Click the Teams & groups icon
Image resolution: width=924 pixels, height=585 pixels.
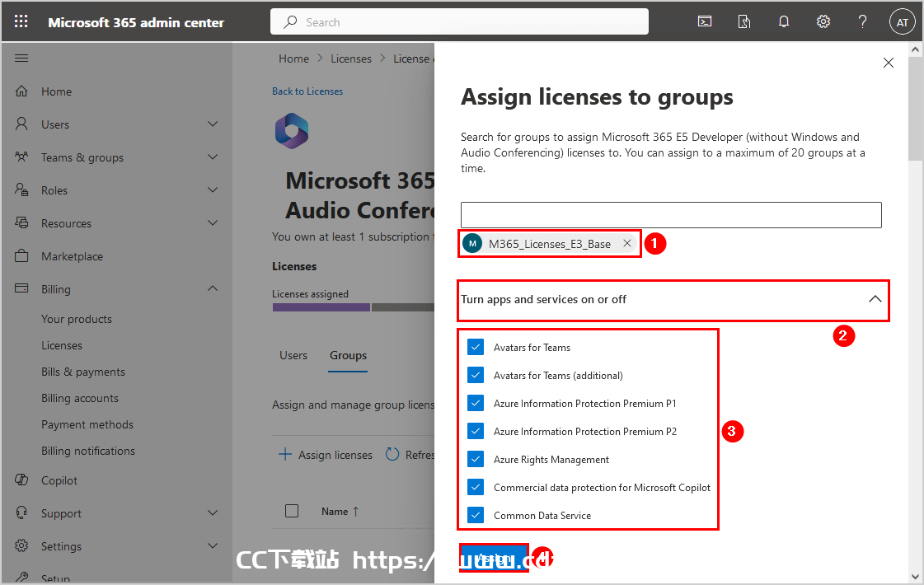(x=21, y=157)
